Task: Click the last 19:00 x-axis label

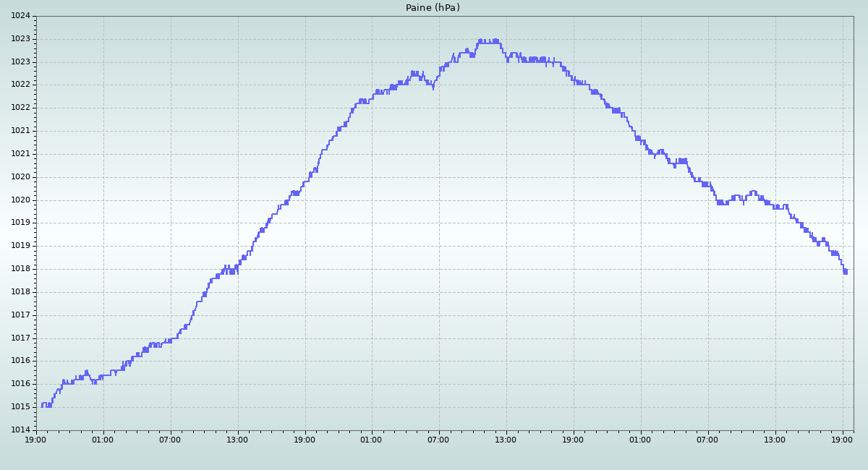Action: (x=843, y=439)
